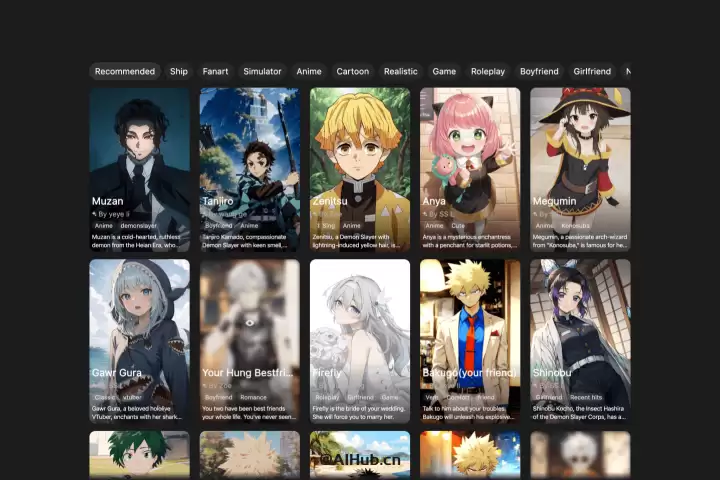The width and height of the screenshot is (720, 480).
Task: Open the Boyfriend category tab
Action: [x=539, y=71]
